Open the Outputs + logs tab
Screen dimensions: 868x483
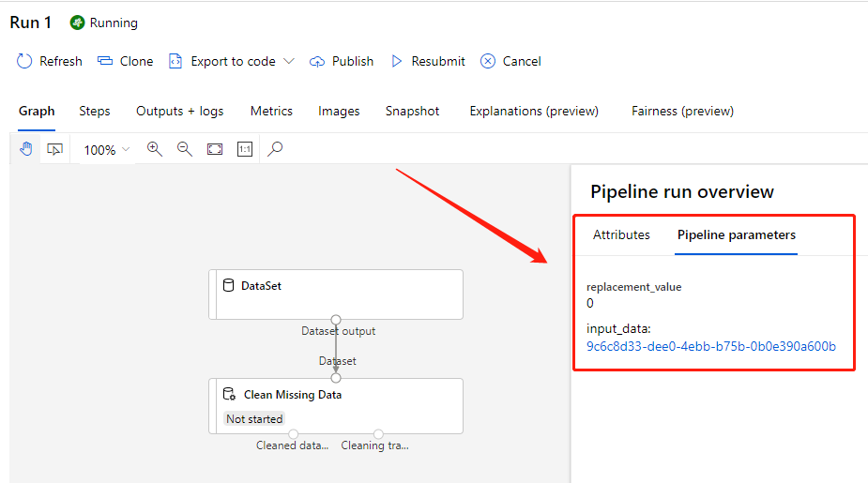point(180,111)
